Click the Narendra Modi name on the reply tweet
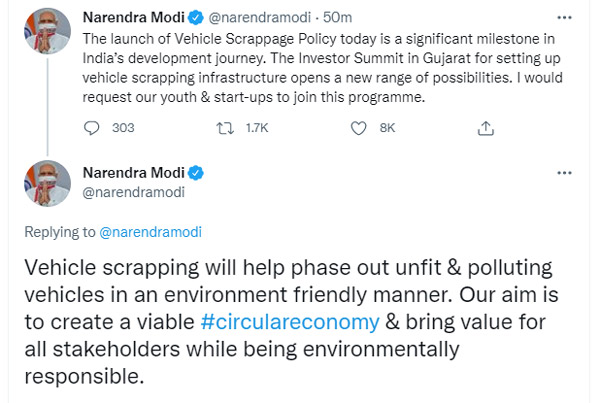Viewport: 600px width, 403px height. [x=136, y=172]
